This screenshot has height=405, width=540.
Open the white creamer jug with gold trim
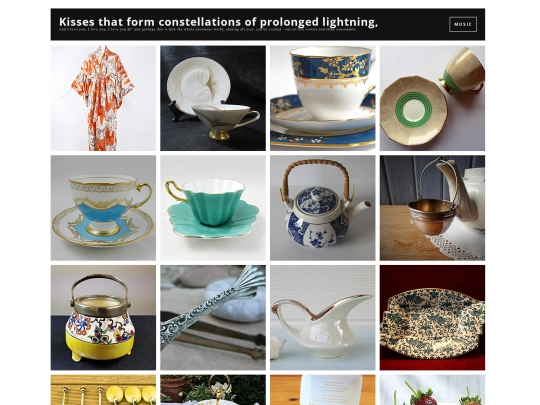[323, 318]
